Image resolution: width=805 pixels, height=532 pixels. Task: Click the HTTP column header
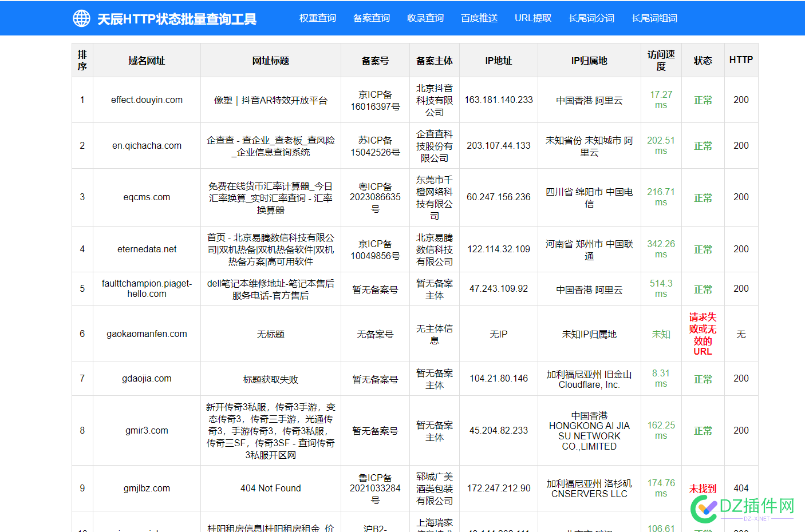(x=741, y=59)
